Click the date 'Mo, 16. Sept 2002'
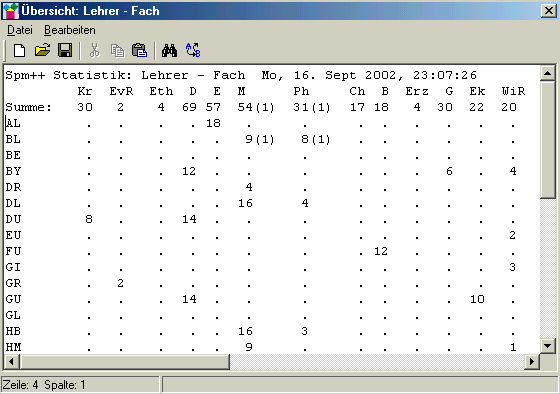560x394 pixels. 329,75
